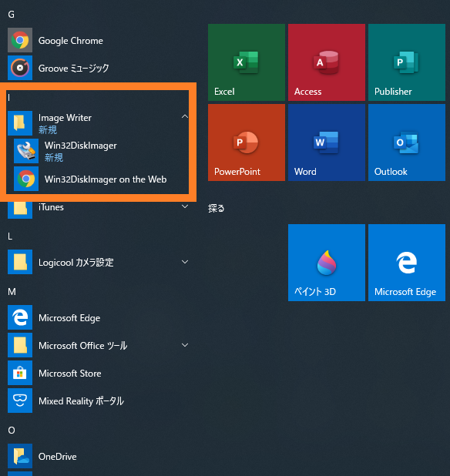The width and height of the screenshot is (450, 476).
Task: Open Mixed Reality Portal
Action: tap(99, 401)
